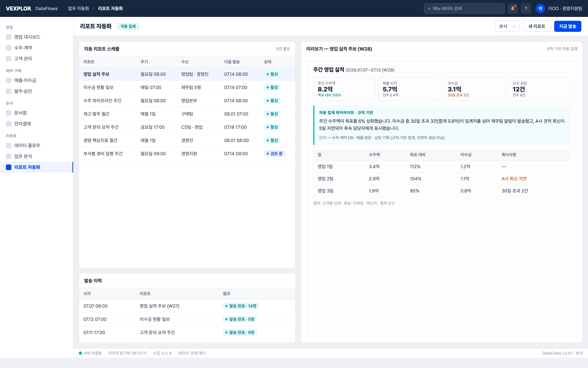Viewport: 588px width, 368px height.
Task: Click 발송 완료 · 5명 result badge
Action: click(x=240, y=319)
